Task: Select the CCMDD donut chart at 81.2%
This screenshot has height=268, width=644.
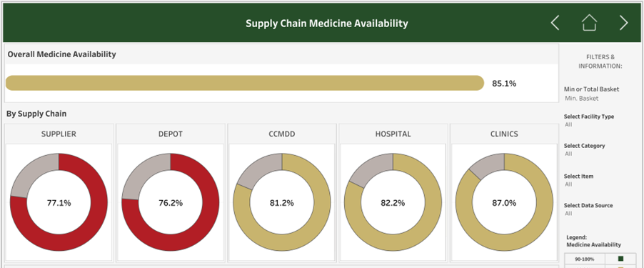Action: 282,202
